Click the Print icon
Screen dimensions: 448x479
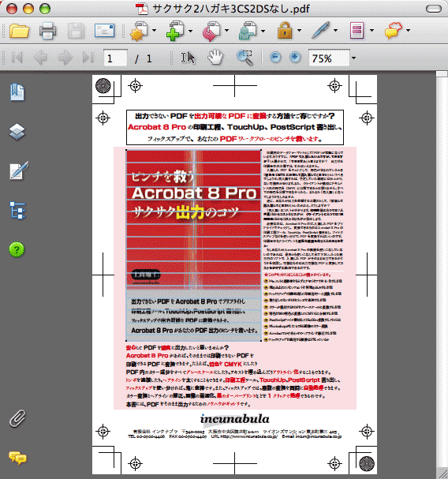pyautogui.click(x=47, y=31)
